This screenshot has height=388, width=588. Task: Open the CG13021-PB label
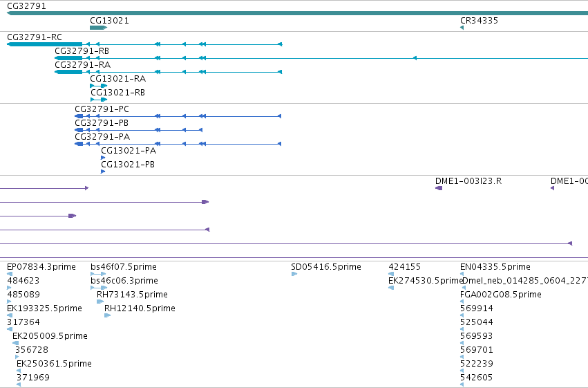coord(128,164)
